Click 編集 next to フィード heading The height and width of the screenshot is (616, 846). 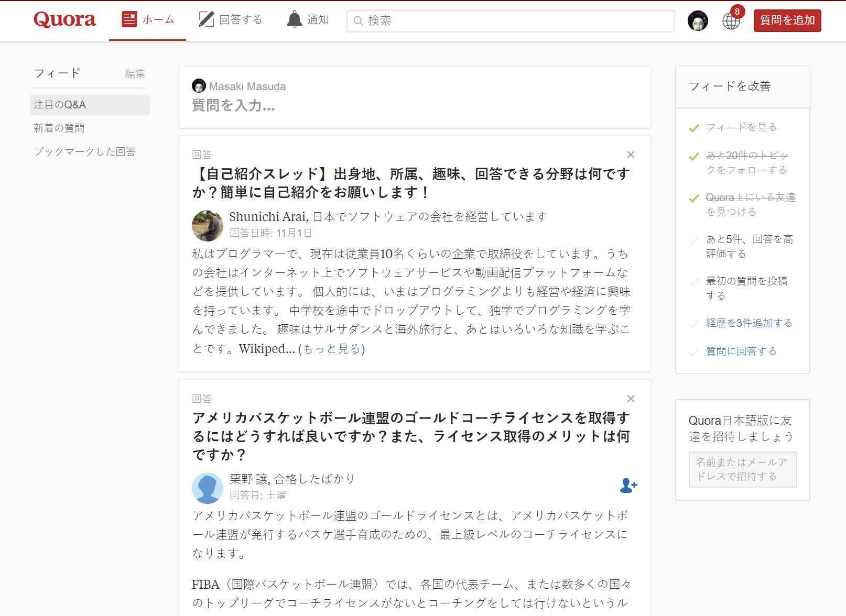[135, 74]
